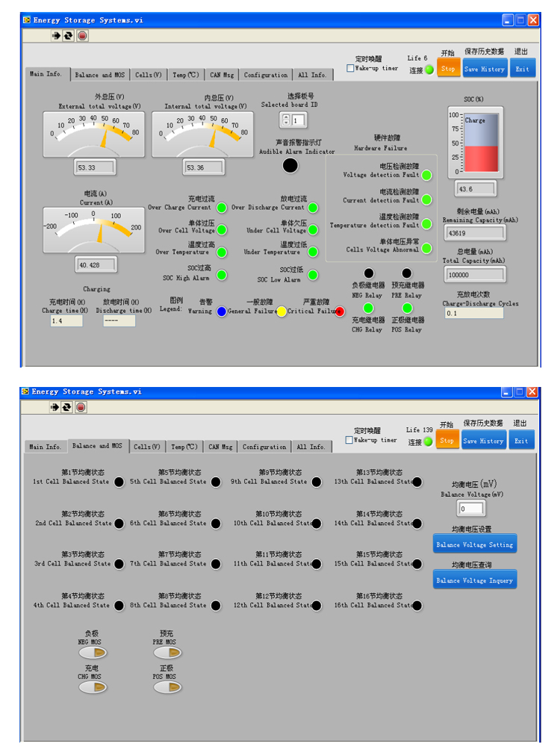Click the blue Warning legend LED

click(222, 312)
